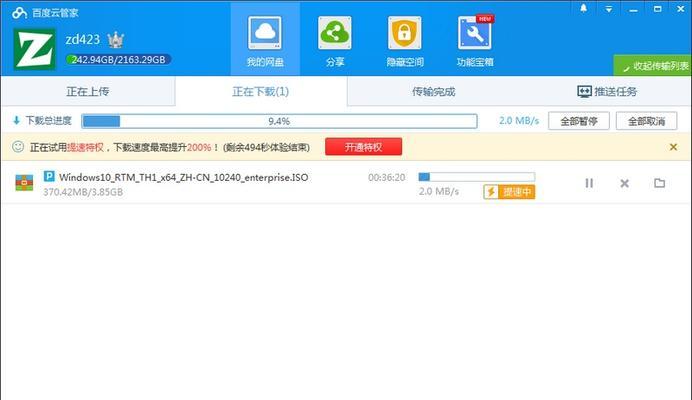Open the download folder for the ISO
The height and width of the screenshot is (400, 692).
(x=659, y=183)
